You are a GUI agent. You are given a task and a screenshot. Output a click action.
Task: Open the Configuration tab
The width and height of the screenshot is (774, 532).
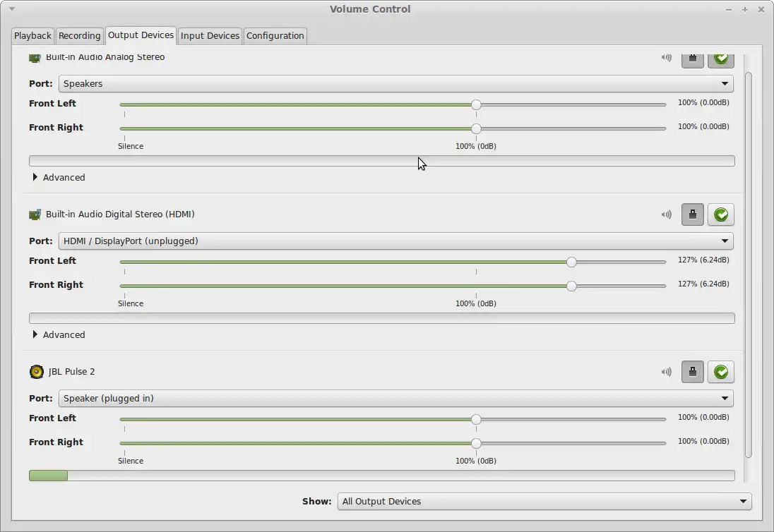coord(275,36)
